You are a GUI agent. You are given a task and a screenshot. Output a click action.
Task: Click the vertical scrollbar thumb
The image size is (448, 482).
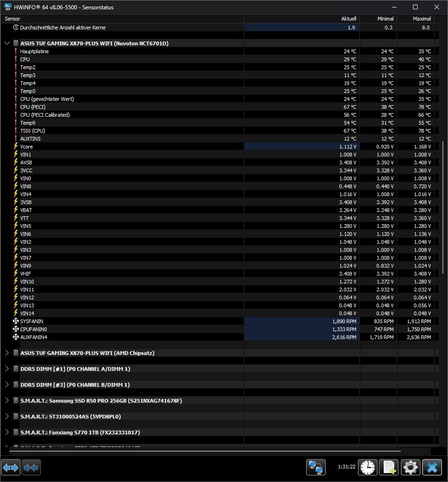coord(443,207)
